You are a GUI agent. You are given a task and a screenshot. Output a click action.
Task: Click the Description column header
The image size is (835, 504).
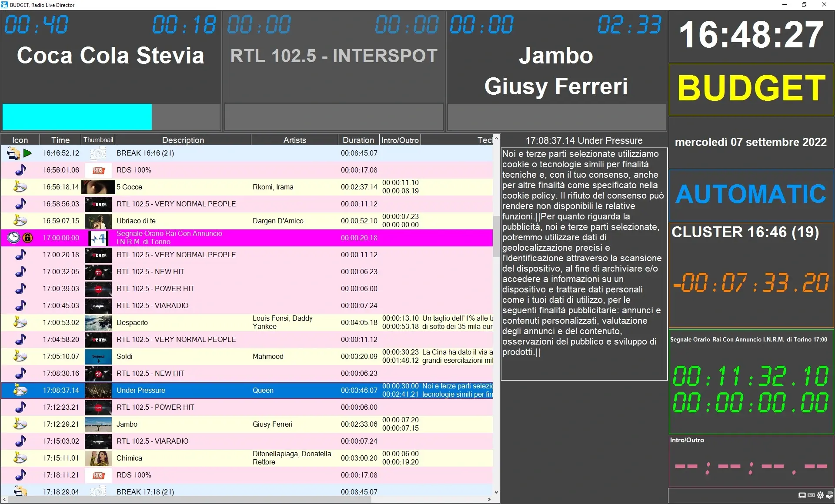click(183, 140)
